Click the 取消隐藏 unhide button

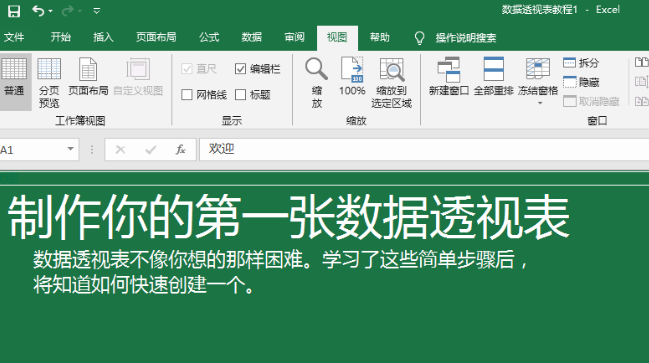point(591,101)
